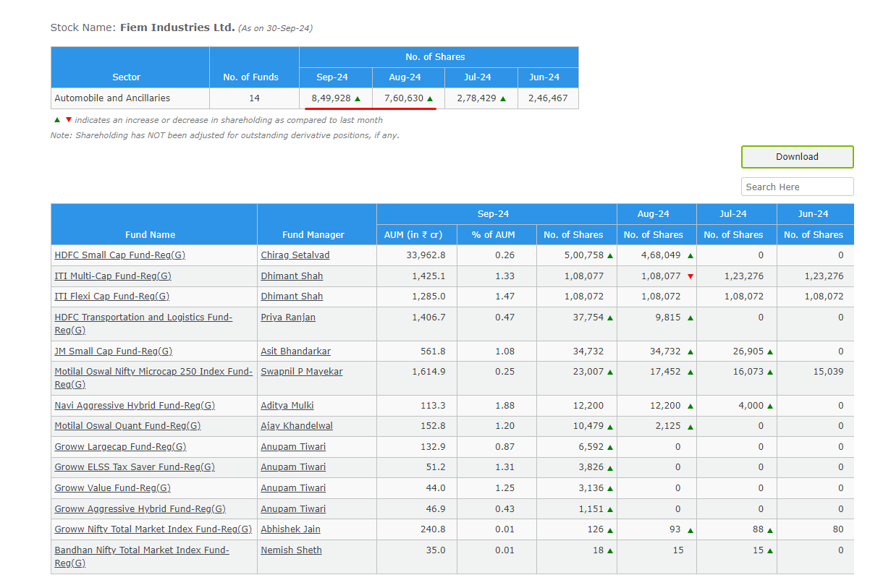This screenshot has width=870, height=588.
Task: Select the 3,826 shares value
Action: pyautogui.click(x=591, y=467)
